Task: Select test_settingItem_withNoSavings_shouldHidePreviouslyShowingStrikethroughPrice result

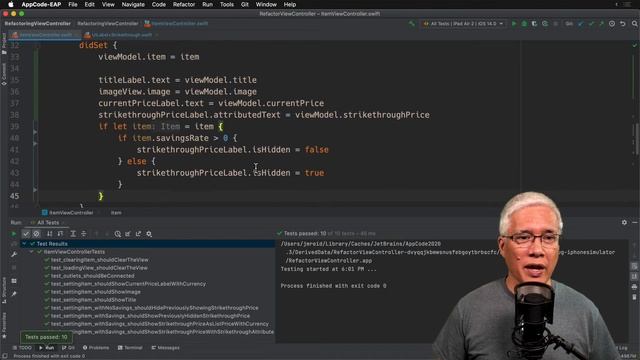Action: (154, 308)
